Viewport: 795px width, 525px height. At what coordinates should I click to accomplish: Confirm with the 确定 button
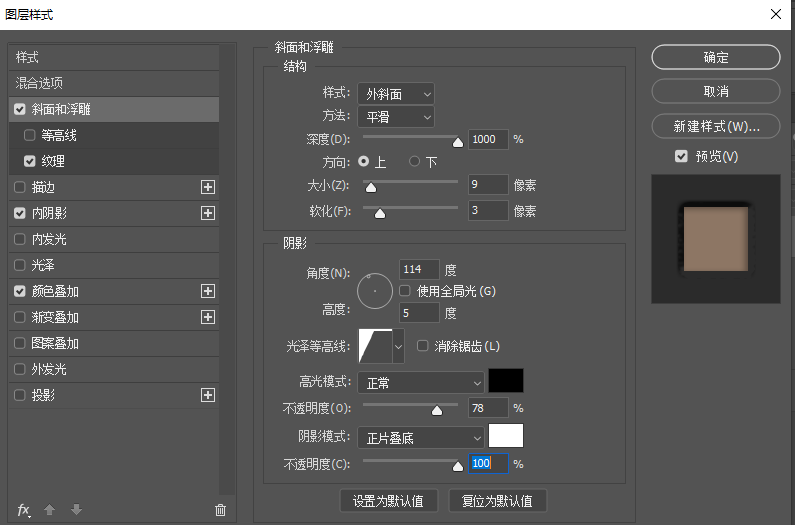tap(715, 57)
